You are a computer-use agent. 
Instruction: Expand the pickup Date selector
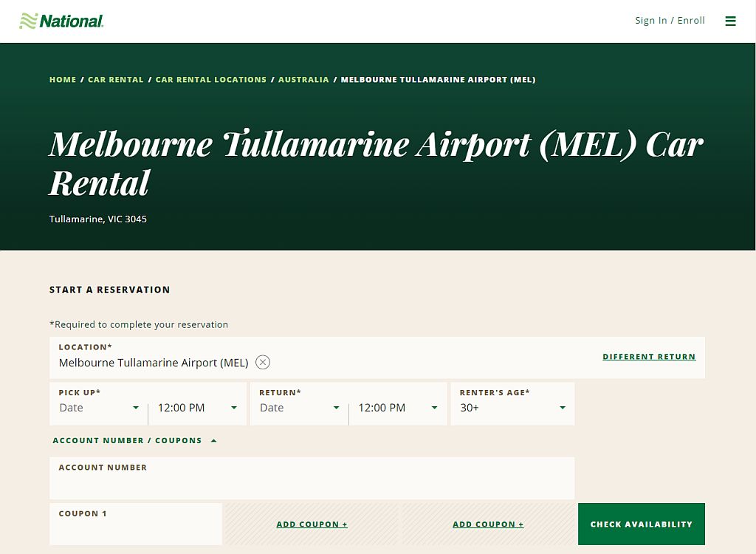(97, 408)
